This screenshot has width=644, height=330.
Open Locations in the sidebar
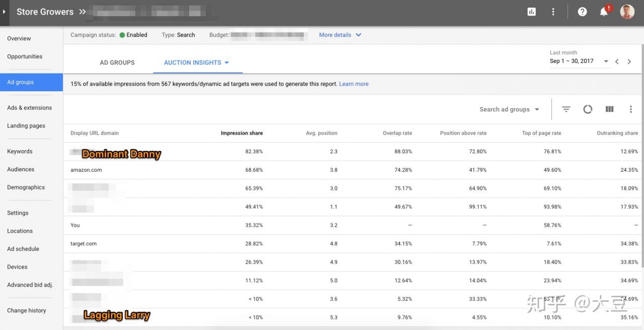[x=20, y=231]
